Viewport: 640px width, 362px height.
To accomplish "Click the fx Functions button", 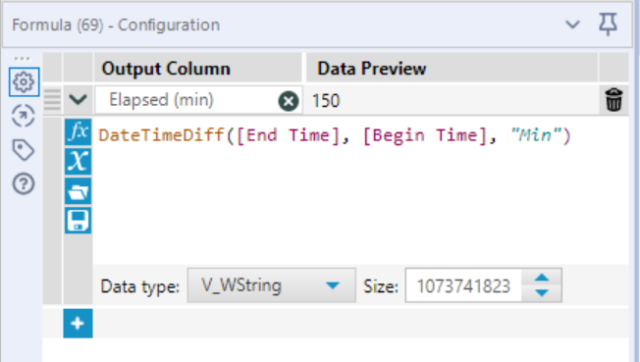I will coord(78,132).
